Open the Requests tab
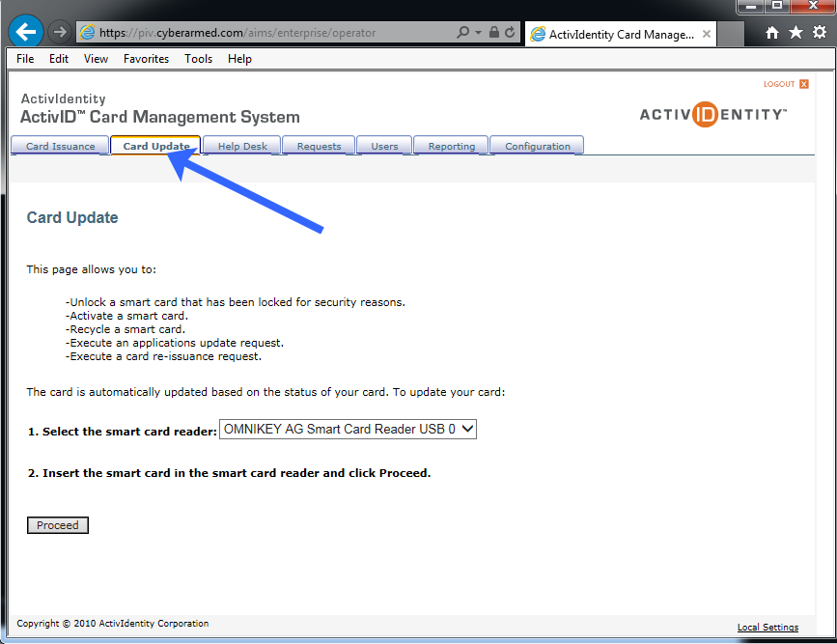 pyautogui.click(x=319, y=146)
